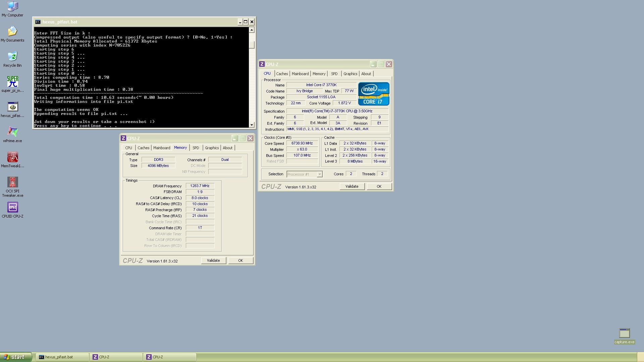644x362 pixels.
Task: Open the SPD tab in right CPU-Z window
Action: (x=334, y=74)
